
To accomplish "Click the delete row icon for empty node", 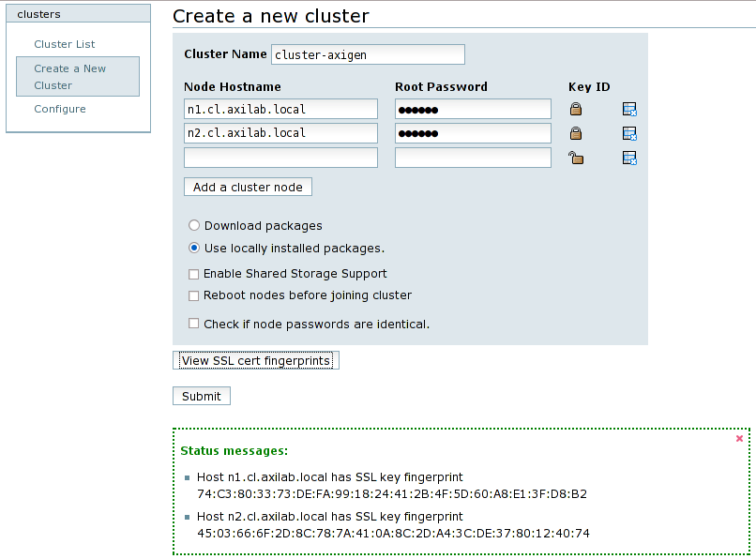I will [629, 159].
